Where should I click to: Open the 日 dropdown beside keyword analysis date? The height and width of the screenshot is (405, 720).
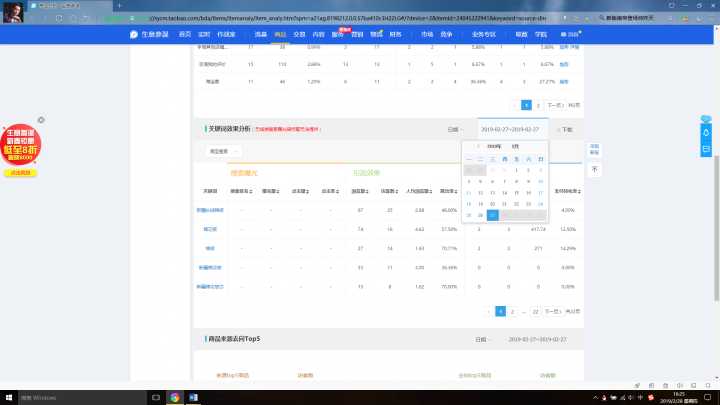click(x=455, y=129)
